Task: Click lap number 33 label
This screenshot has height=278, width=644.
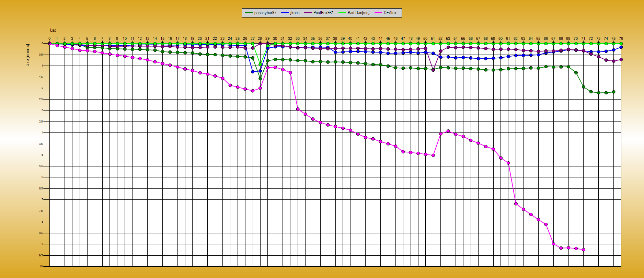Action: click(298, 39)
